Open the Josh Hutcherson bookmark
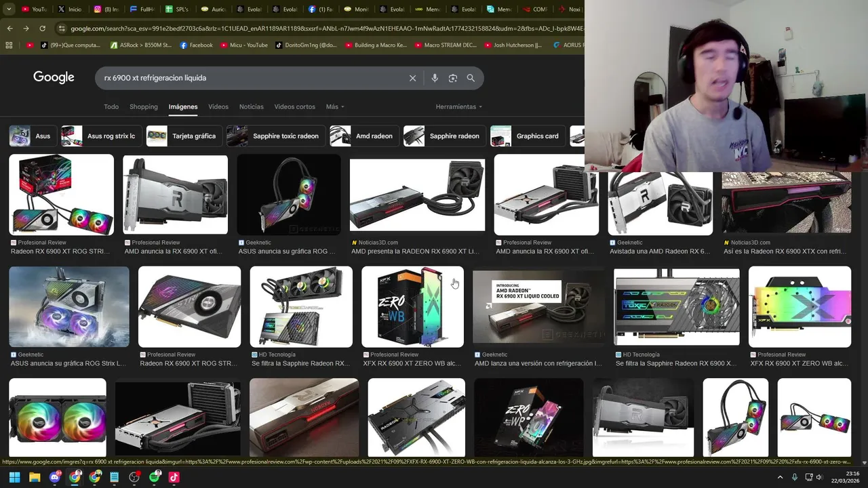Viewport: 868px width, 488px height. click(513, 45)
